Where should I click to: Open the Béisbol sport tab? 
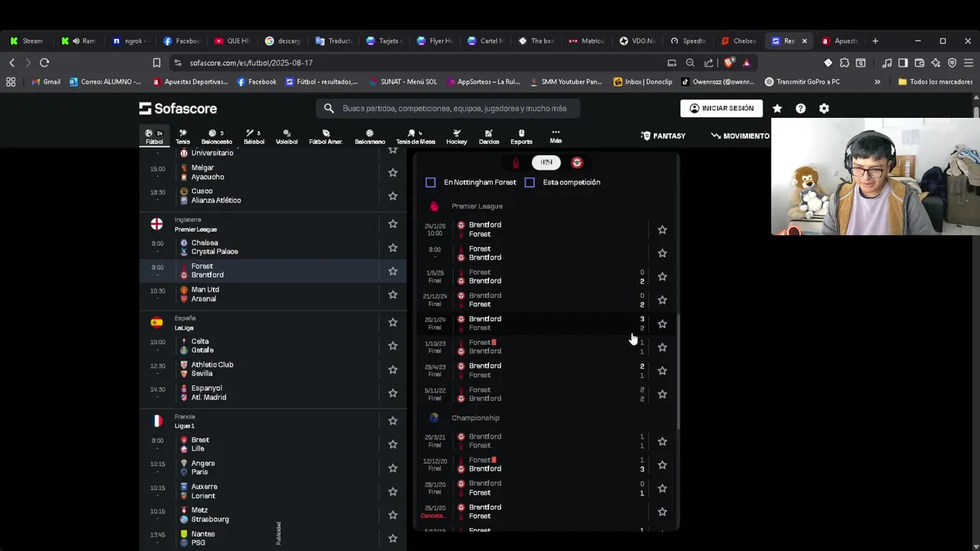(x=253, y=137)
